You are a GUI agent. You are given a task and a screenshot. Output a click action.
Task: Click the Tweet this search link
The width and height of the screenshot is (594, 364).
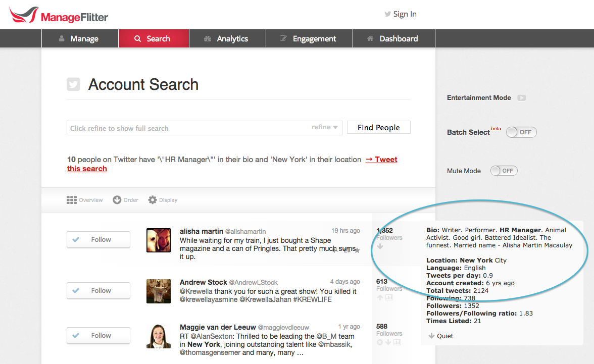point(381,160)
